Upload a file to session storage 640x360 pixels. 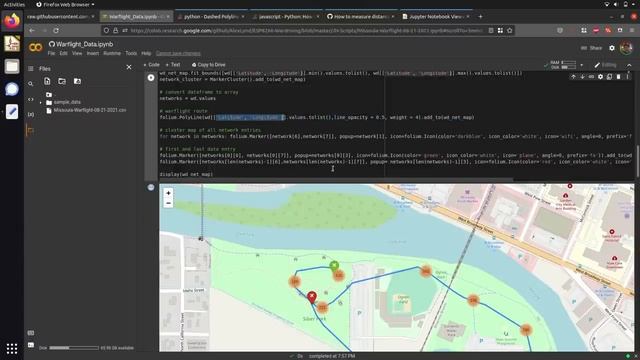pos(47,81)
